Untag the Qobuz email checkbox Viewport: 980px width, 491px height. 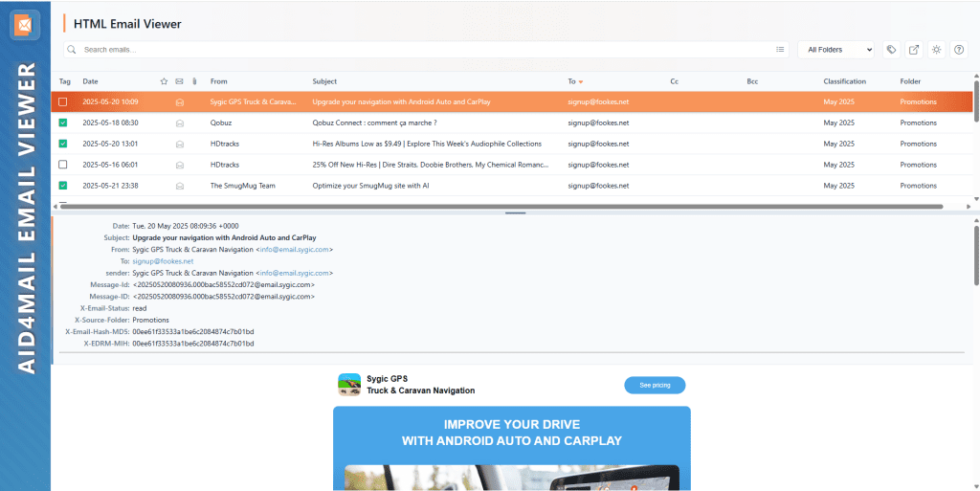(x=62, y=123)
